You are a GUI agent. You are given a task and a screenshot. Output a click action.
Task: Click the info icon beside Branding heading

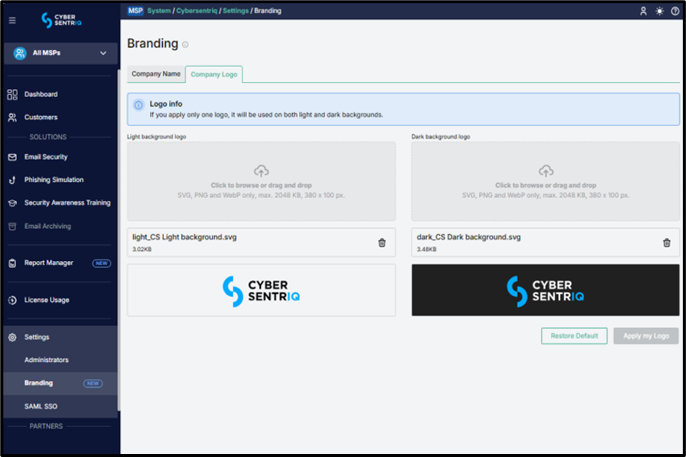tap(186, 45)
